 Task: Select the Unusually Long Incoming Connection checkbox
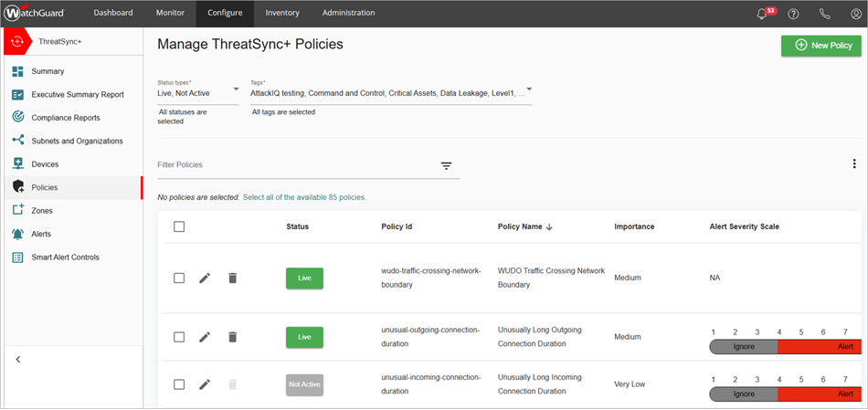pyautogui.click(x=179, y=384)
